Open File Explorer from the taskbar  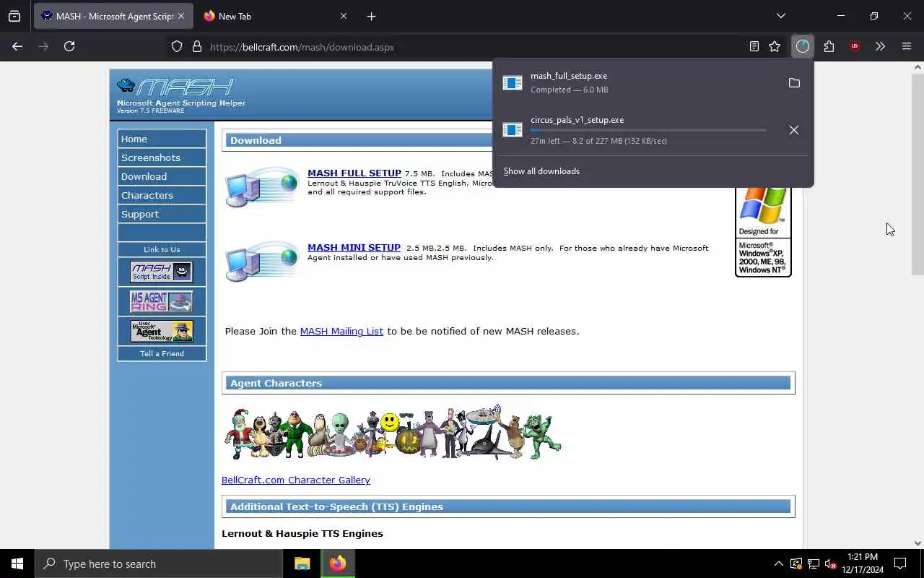302,564
